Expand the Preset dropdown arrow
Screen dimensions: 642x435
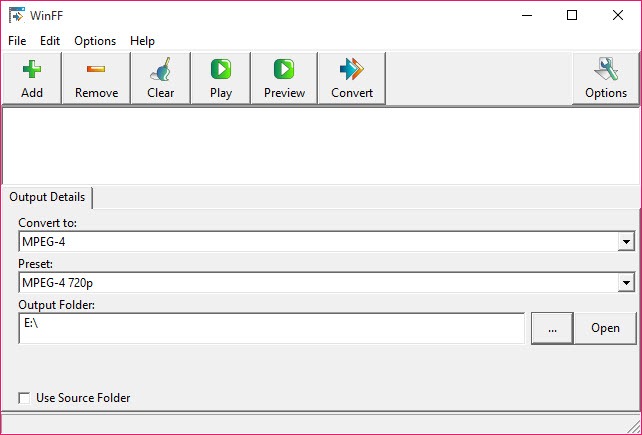pos(626,284)
